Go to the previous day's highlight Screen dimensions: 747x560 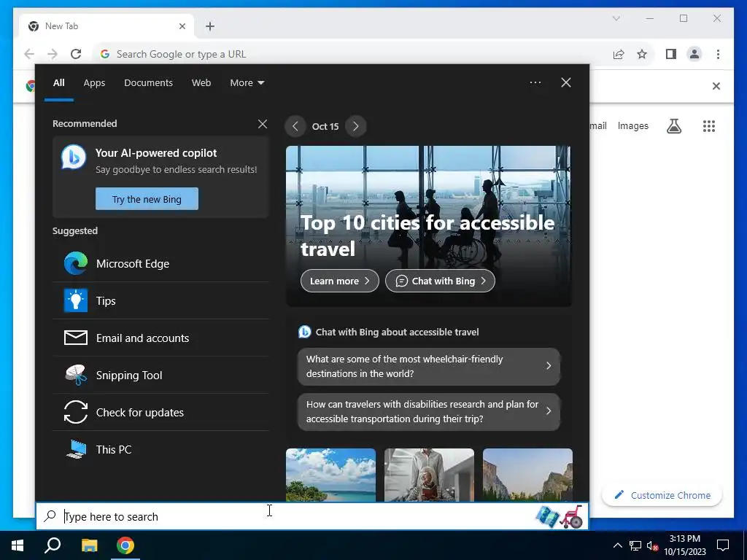(x=295, y=126)
